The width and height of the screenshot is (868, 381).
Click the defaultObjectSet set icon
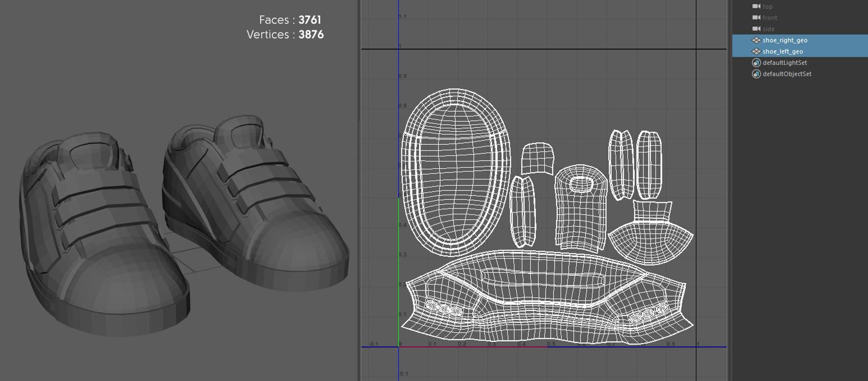pos(756,74)
